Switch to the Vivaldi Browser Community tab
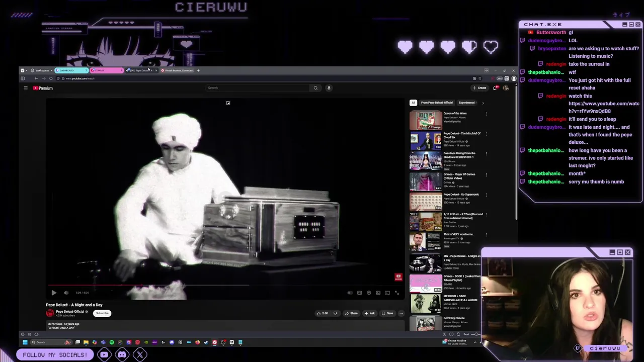Image resolution: width=644 pixels, height=362 pixels. click(x=177, y=70)
